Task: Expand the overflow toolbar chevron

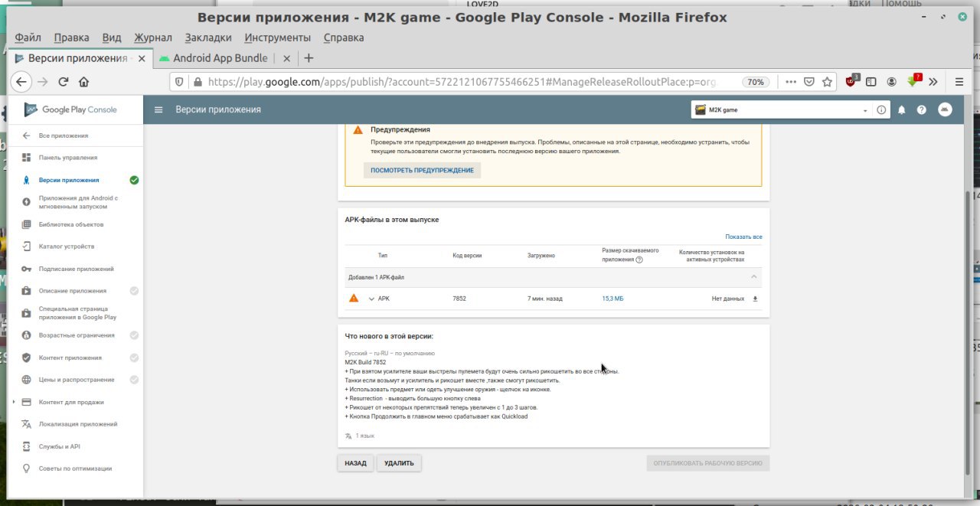Action: coord(933,82)
